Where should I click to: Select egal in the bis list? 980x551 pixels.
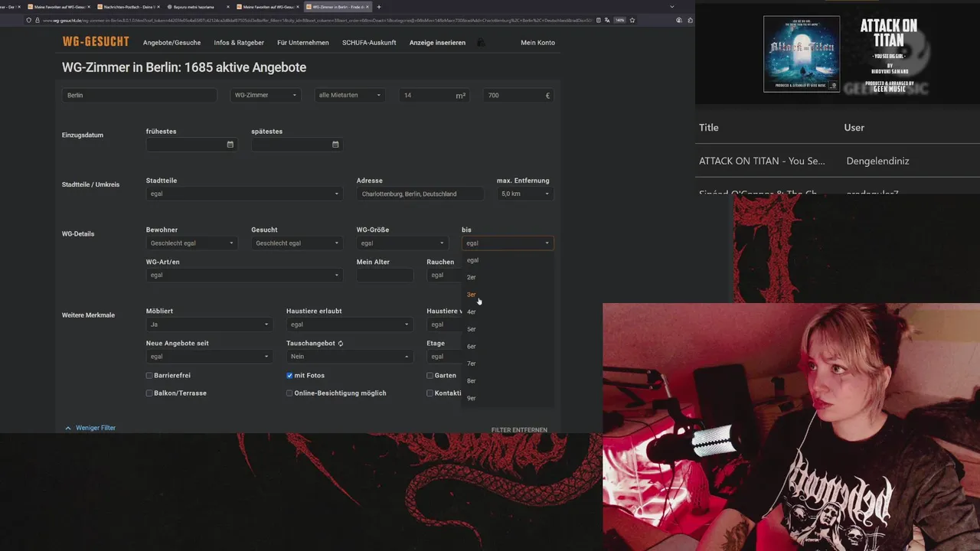(507, 260)
